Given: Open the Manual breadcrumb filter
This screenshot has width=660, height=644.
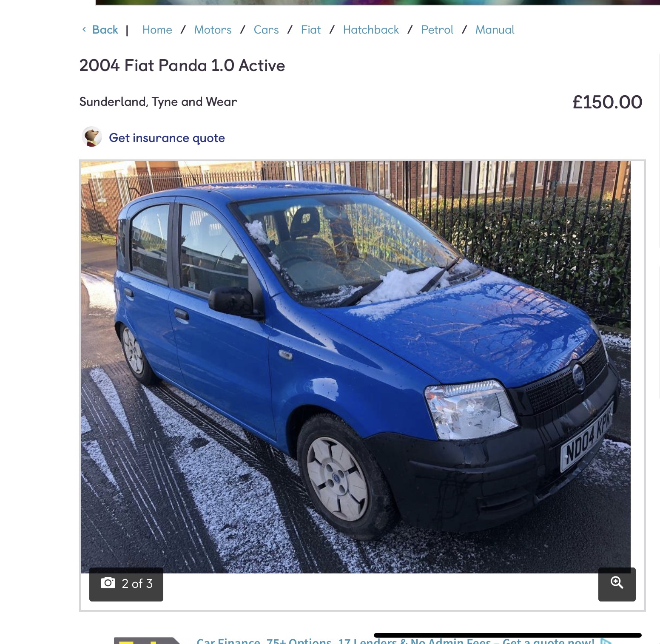Looking at the screenshot, I should [x=495, y=30].
